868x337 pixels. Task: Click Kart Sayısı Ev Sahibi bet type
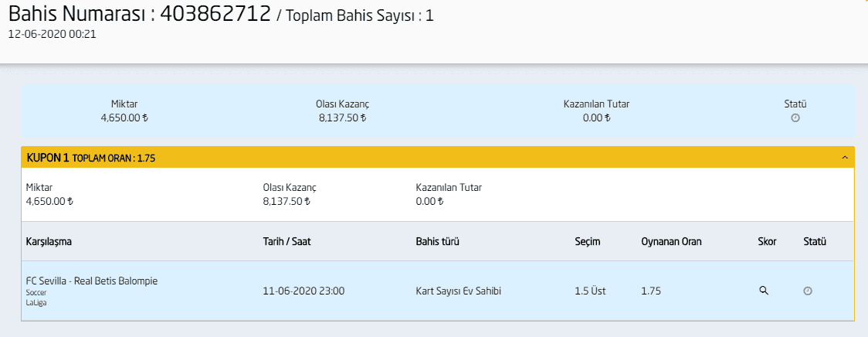(459, 291)
